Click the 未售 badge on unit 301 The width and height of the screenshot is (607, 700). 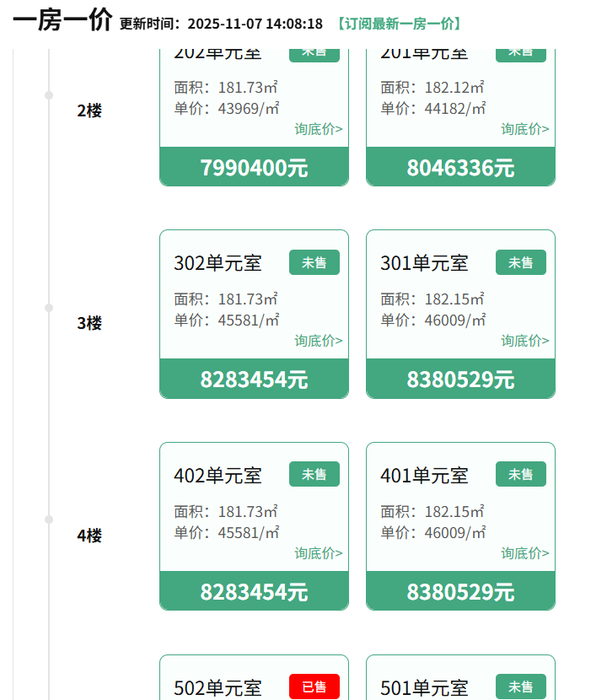pyautogui.click(x=520, y=262)
